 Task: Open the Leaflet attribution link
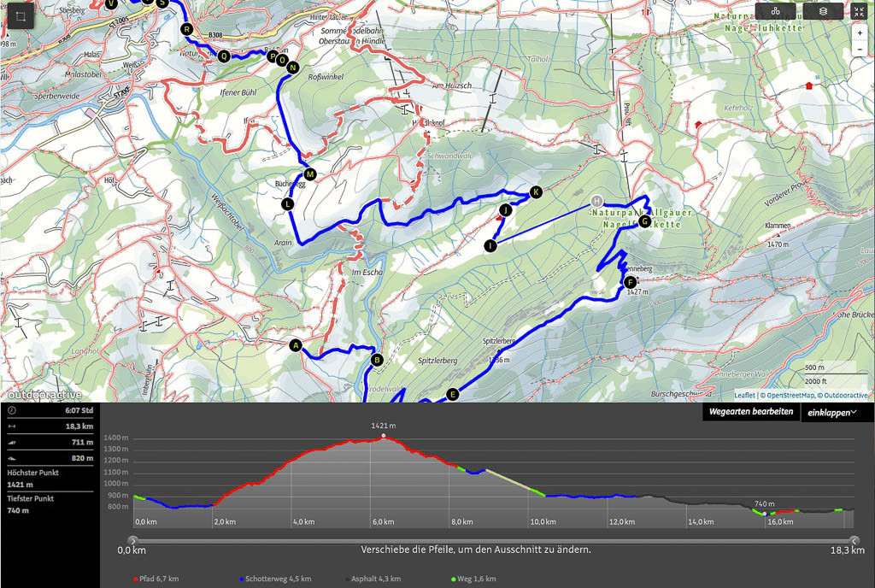pos(744,395)
